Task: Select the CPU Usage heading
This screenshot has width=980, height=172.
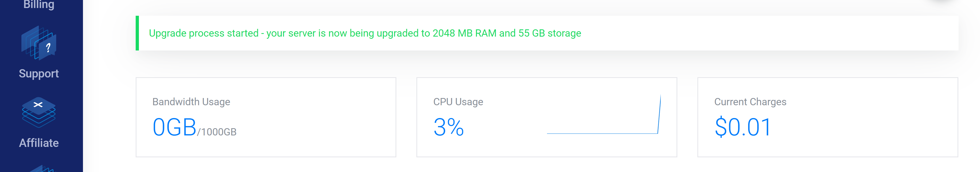Action: tap(458, 102)
